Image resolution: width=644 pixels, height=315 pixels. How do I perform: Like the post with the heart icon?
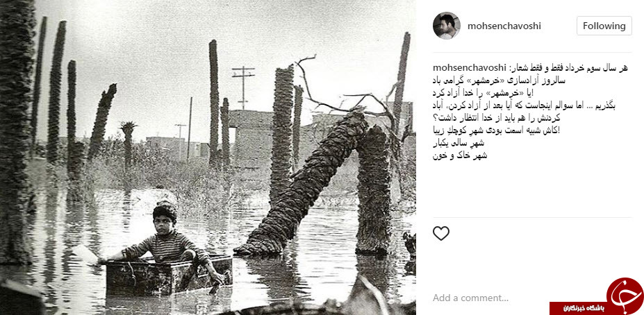tap(440, 233)
